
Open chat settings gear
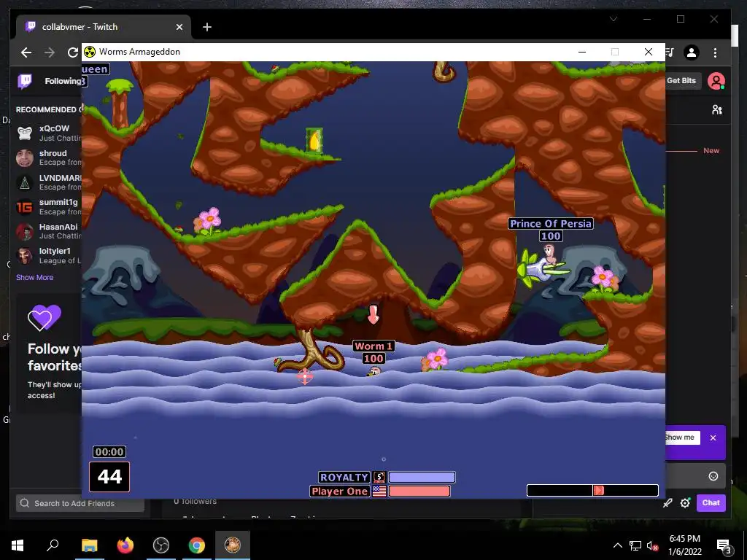tap(685, 503)
